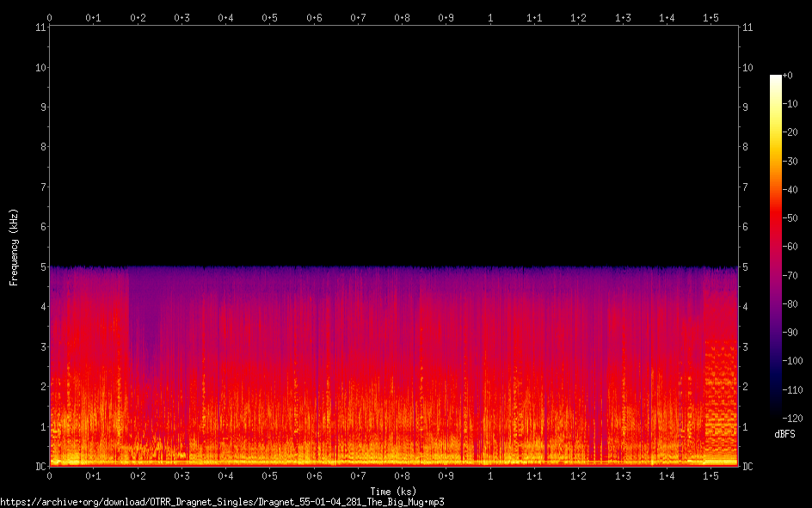
Task: Click the 1.2 tick on the top time axis
Action: (x=578, y=17)
